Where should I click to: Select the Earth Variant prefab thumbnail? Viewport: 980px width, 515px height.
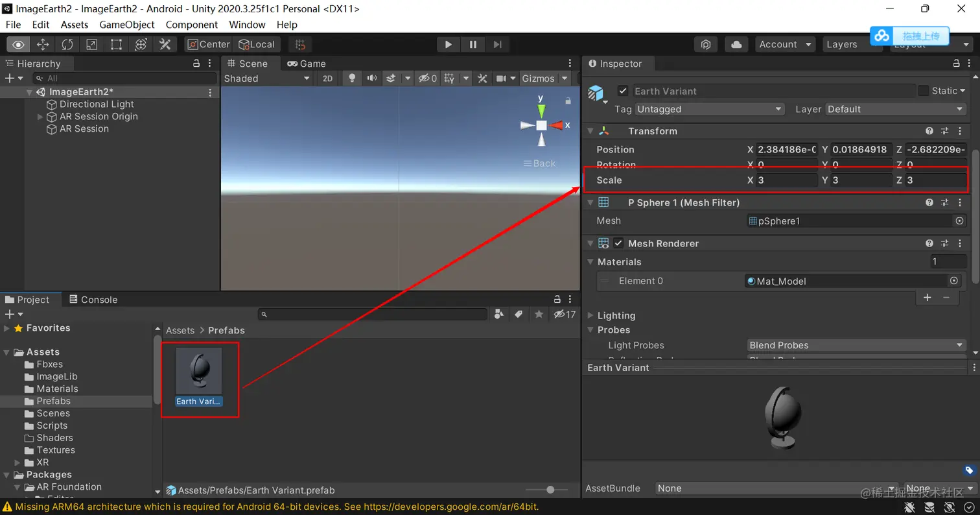tap(200, 370)
